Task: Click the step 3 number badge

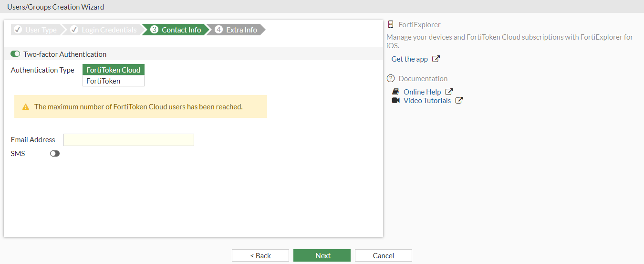Action: pyautogui.click(x=154, y=30)
